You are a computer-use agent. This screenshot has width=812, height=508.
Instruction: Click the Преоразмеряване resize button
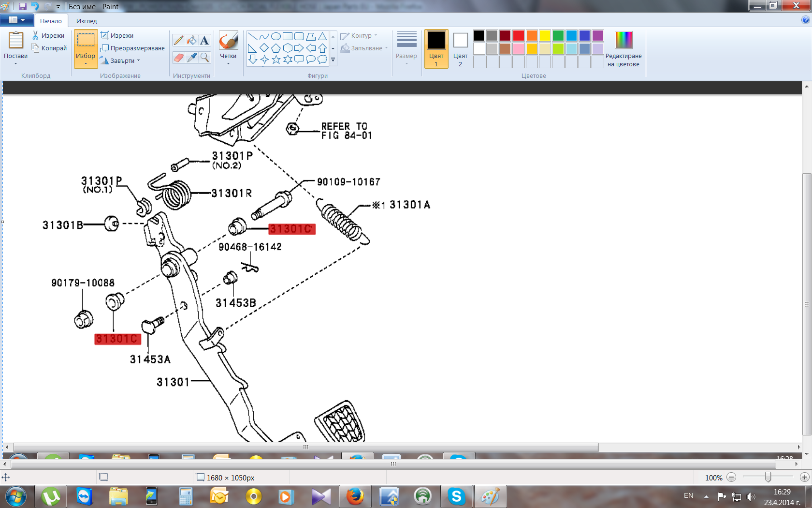(133, 48)
